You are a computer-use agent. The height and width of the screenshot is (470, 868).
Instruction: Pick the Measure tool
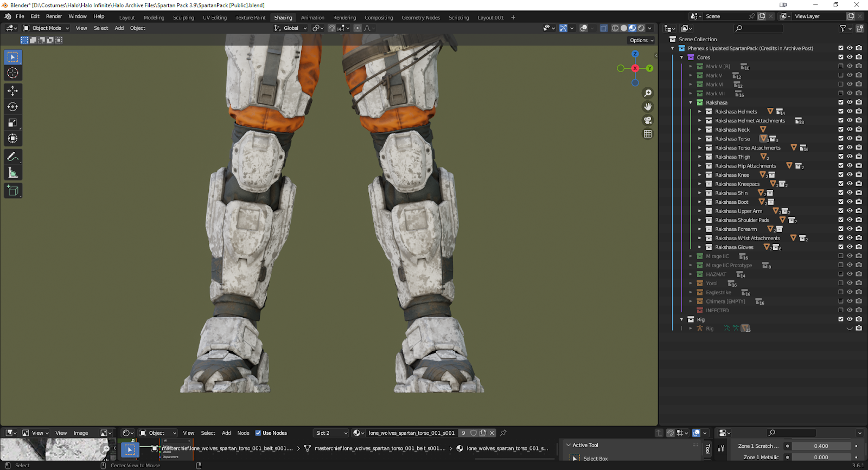coord(13,173)
